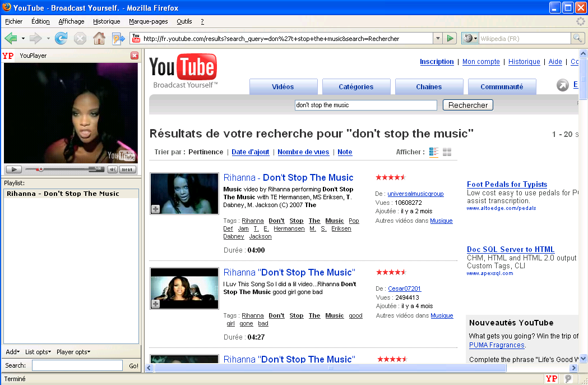Open the List opts dropdown
Image resolution: width=588 pixels, height=385 pixels.
(x=38, y=352)
